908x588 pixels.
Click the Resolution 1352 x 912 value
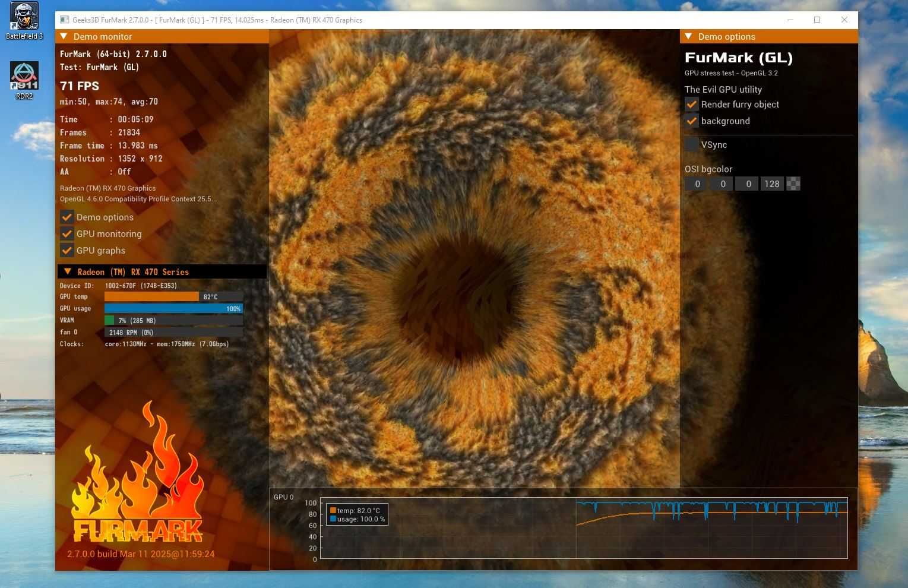[140, 159]
